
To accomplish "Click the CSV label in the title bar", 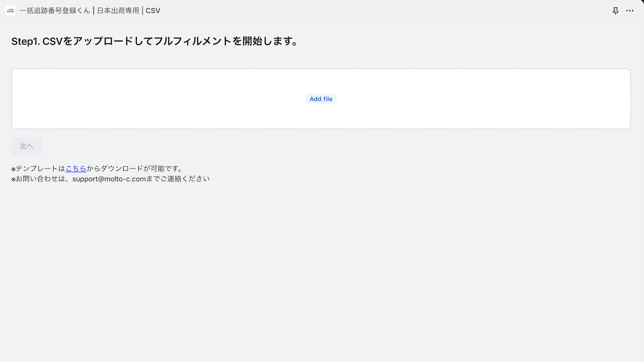I will 153,10.
